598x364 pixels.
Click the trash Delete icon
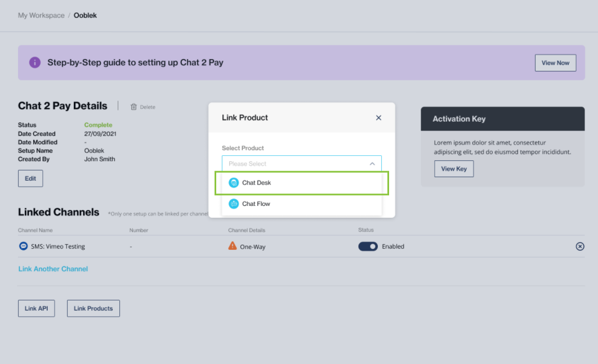click(x=133, y=107)
